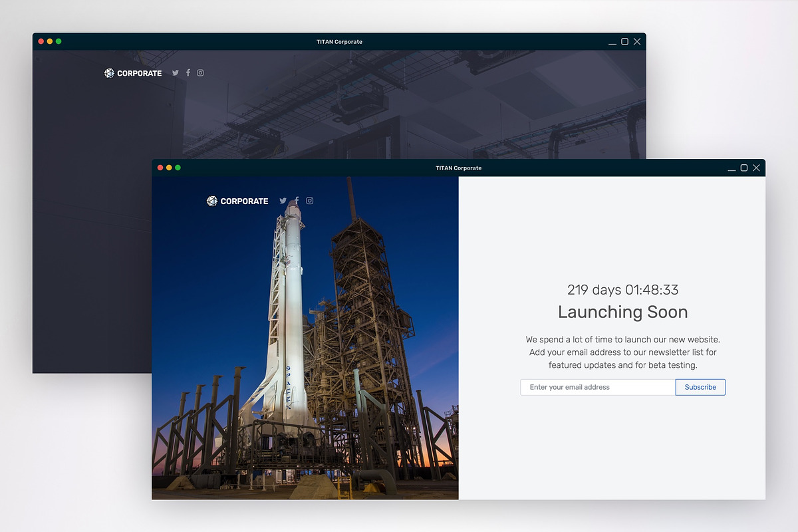Click the green zoom dot of front window
798x532 pixels.
tap(178, 168)
